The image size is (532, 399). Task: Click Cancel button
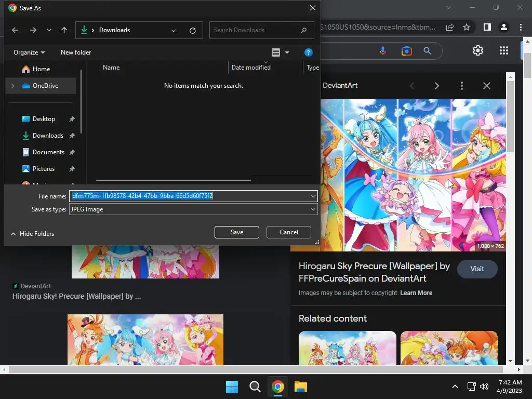(289, 232)
